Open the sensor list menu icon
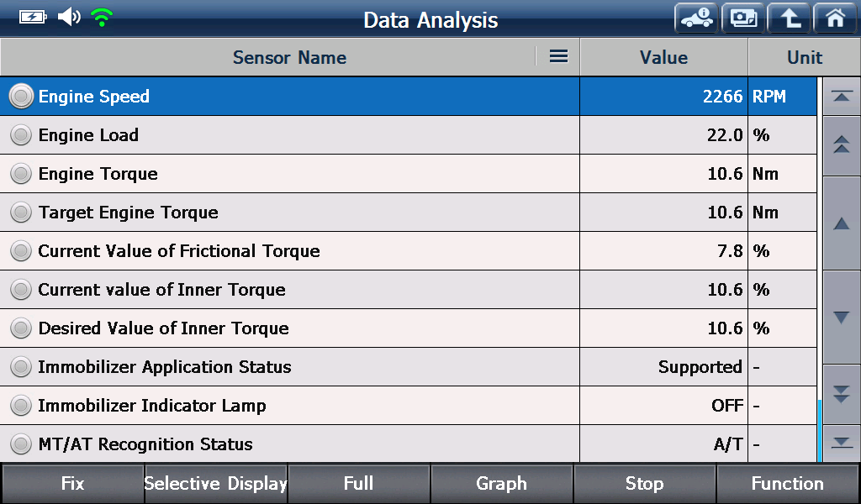This screenshot has width=861, height=504. click(558, 56)
